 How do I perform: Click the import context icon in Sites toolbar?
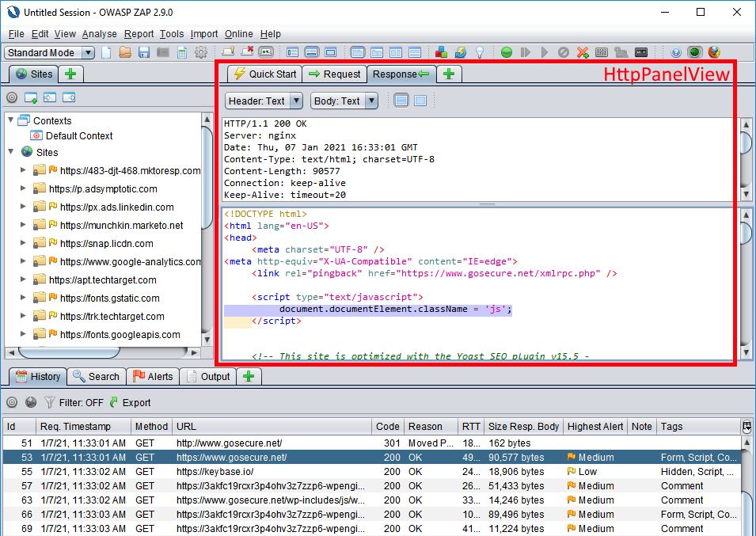(50, 97)
